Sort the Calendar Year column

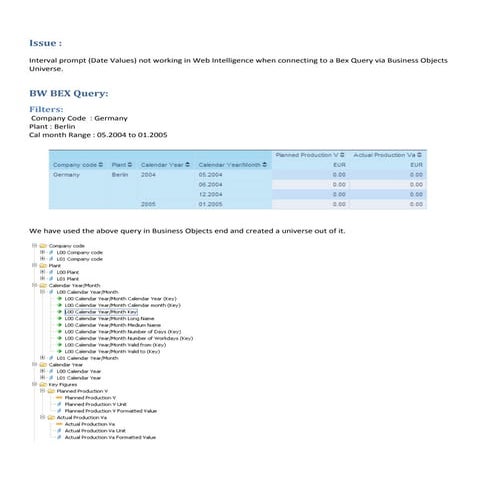click(187, 165)
